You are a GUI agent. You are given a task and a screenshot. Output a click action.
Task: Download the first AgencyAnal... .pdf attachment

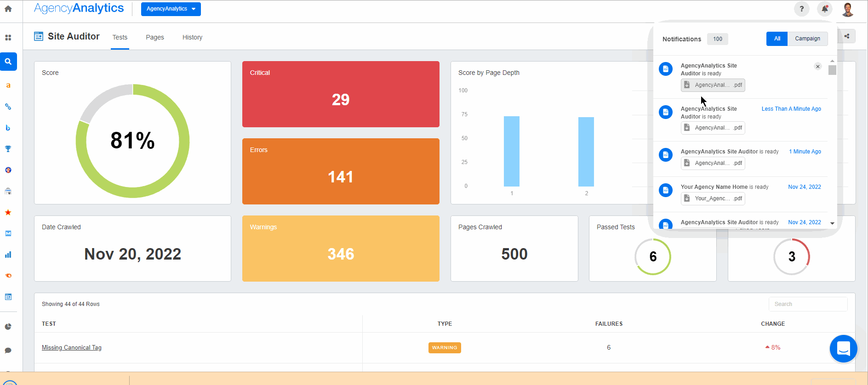pos(713,85)
